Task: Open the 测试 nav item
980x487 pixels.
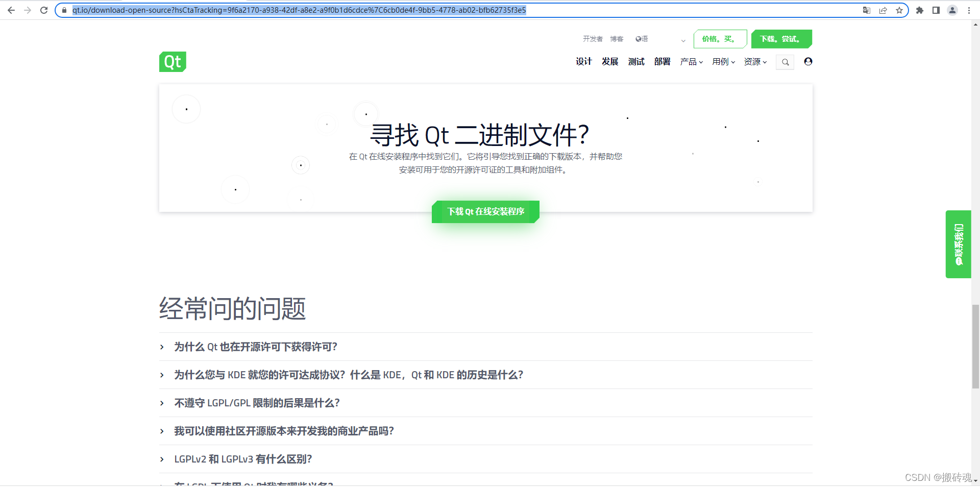Action: click(x=636, y=62)
